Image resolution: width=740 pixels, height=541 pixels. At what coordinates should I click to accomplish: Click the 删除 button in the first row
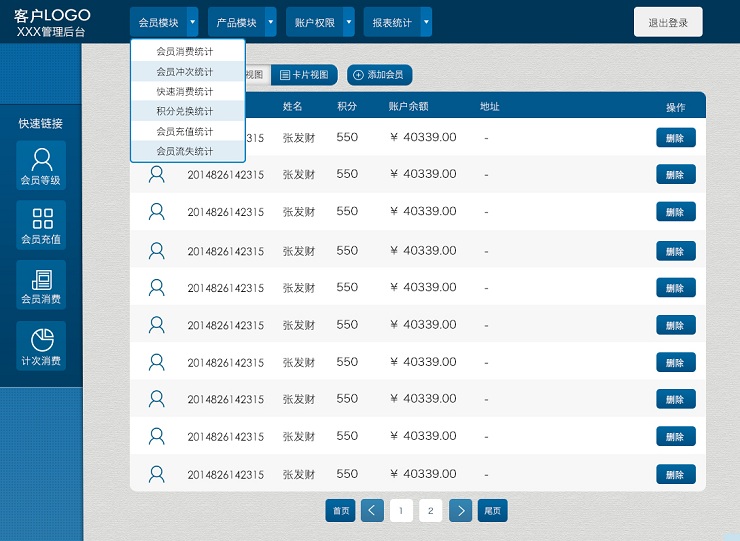(675, 138)
